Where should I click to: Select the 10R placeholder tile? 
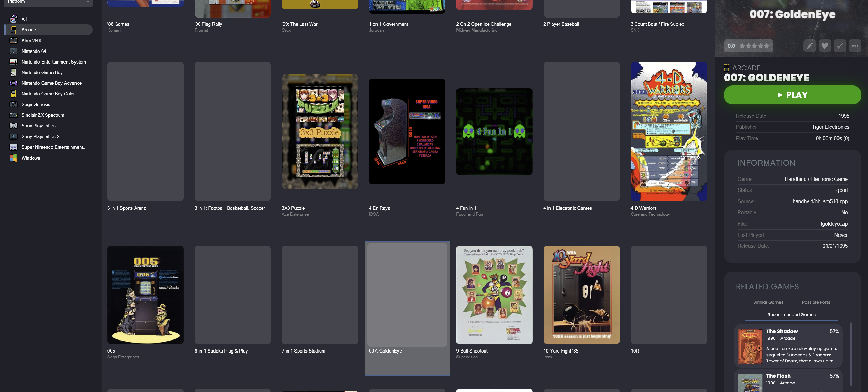669,295
